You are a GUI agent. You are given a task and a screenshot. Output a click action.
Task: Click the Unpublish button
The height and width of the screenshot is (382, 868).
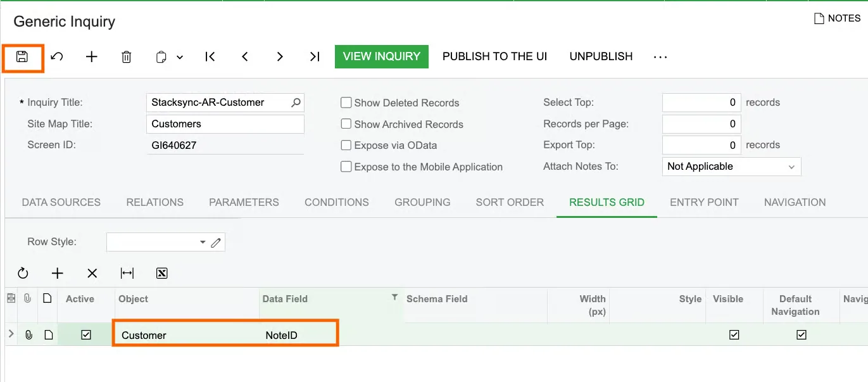[601, 56]
